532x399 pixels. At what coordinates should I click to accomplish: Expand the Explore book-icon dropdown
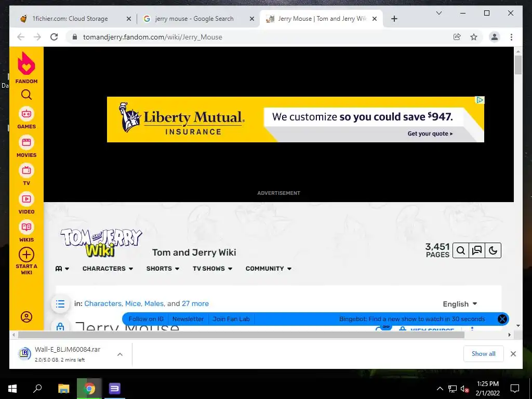click(x=62, y=269)
